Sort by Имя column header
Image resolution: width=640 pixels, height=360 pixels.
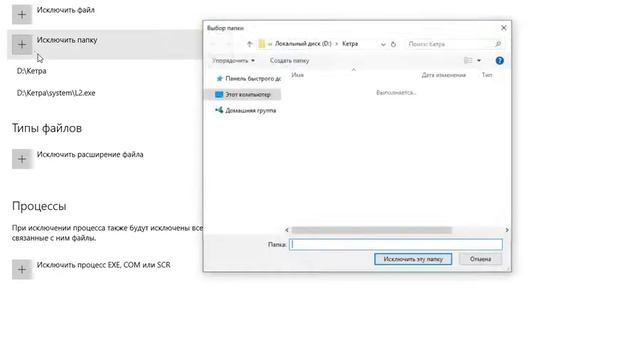pos(298,75)
